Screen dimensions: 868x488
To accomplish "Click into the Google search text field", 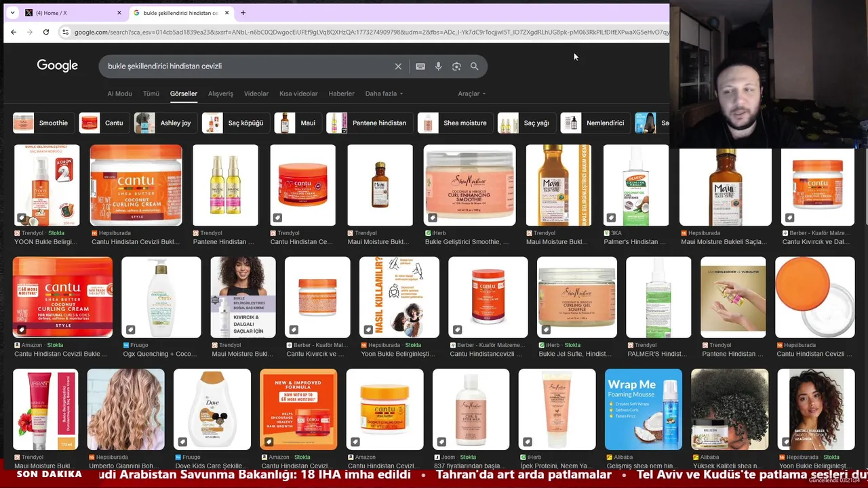I will tap(248, 66).
